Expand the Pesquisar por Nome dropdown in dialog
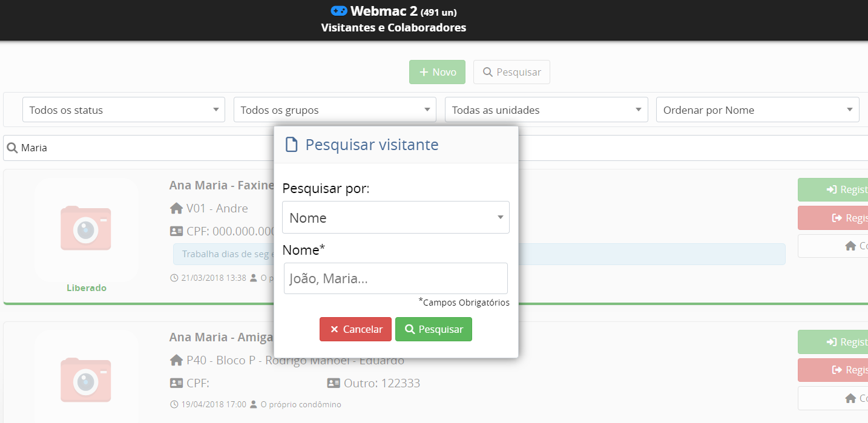868x423 pixels. click(395, 218)
